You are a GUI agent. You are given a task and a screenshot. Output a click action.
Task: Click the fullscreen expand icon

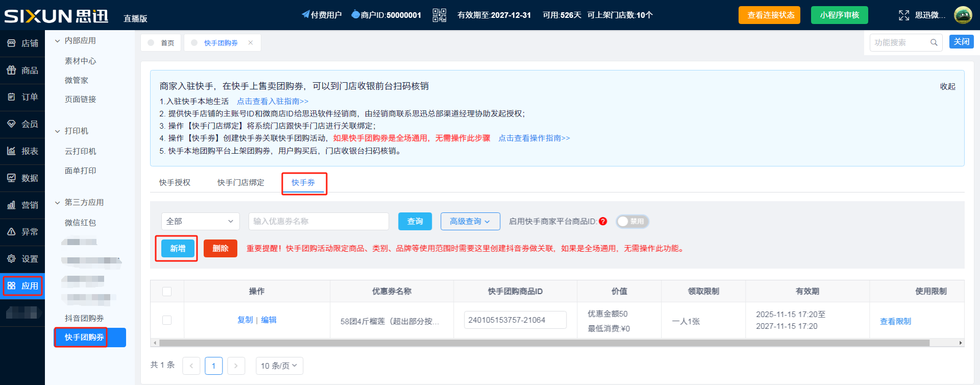(x=904, y=15)
